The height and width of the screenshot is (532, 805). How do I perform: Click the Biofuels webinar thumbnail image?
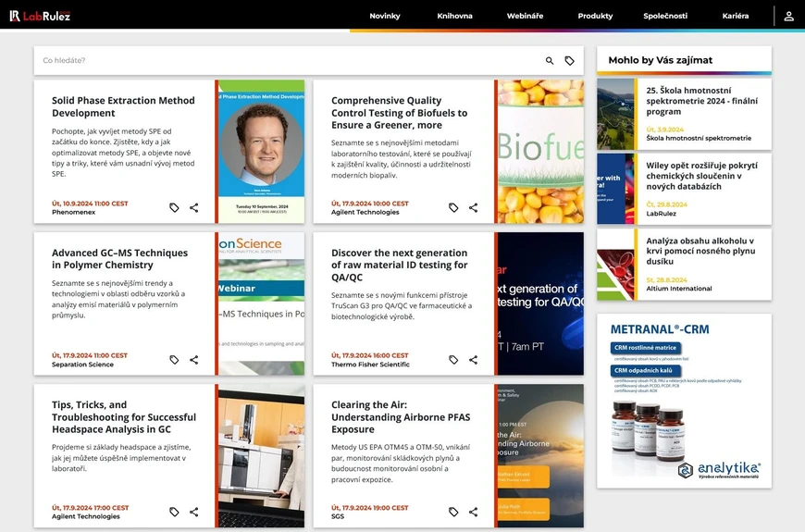[540, 151]
